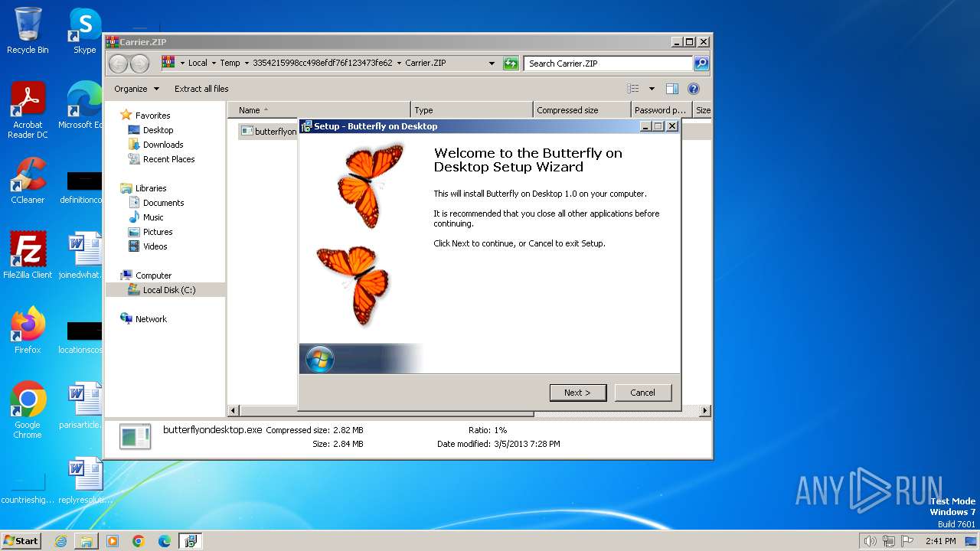Click the network tray icon
Screen dimensions: 980x551
click(889, 541)
